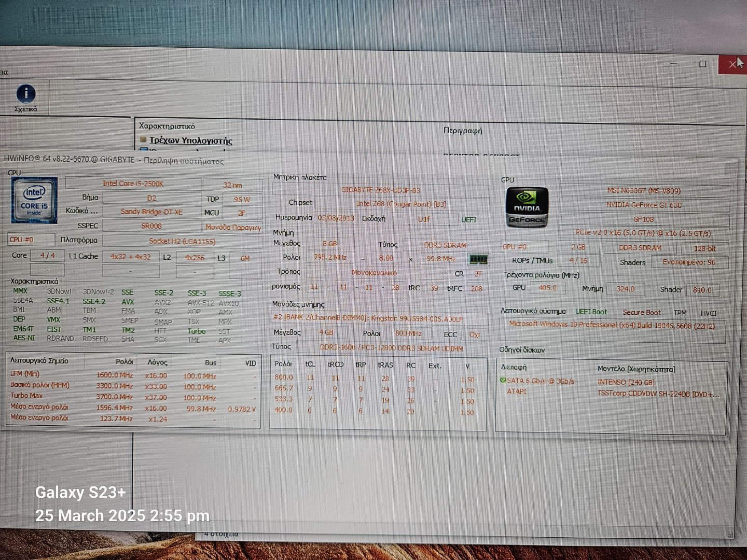Click the EM64T feature flag
The width and height of the screenshot is (747, 560).
click(23, 329)
